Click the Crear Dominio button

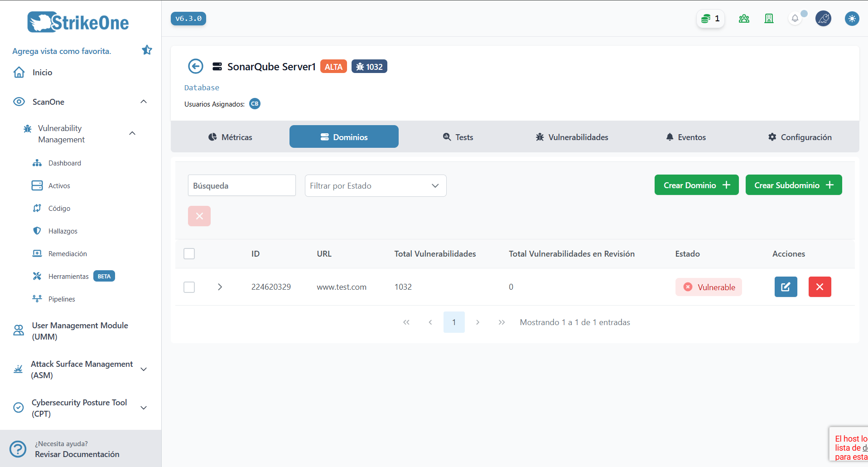[x=696, y=185]
